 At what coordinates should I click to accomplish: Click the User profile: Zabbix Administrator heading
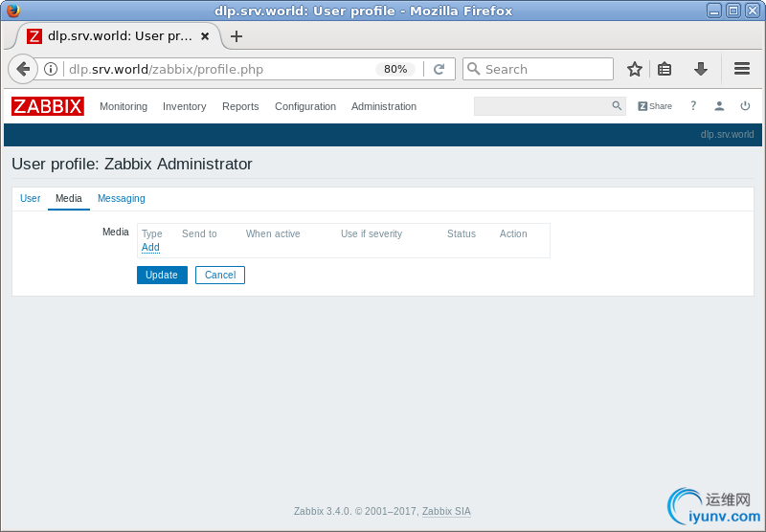coord(132,164)
